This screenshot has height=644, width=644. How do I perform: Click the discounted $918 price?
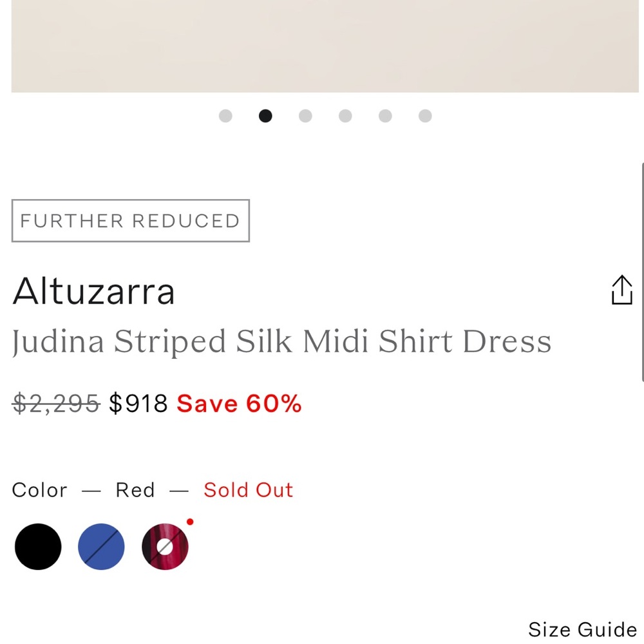138,403
